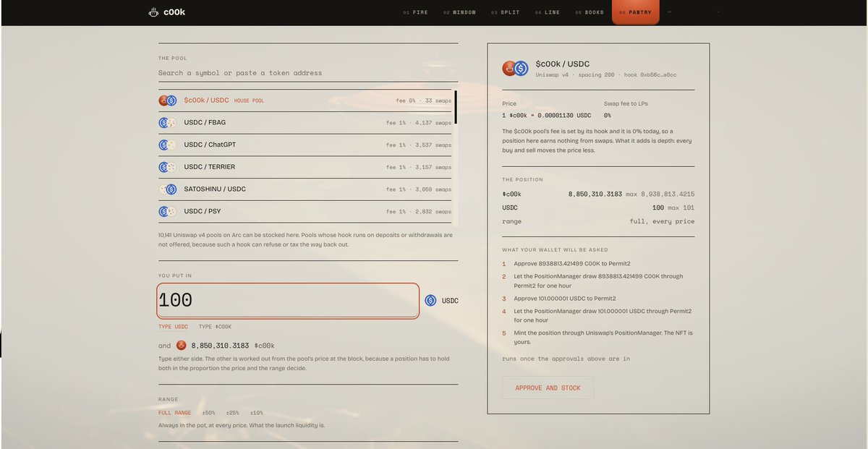This screenshot has width=868, height=449.
Task: Click the Swap fee to LPs 0% value
Action: pos(608,116)
